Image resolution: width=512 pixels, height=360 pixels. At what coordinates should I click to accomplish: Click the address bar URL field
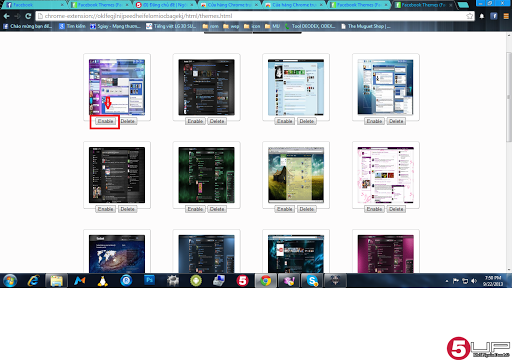pos(252,16)
